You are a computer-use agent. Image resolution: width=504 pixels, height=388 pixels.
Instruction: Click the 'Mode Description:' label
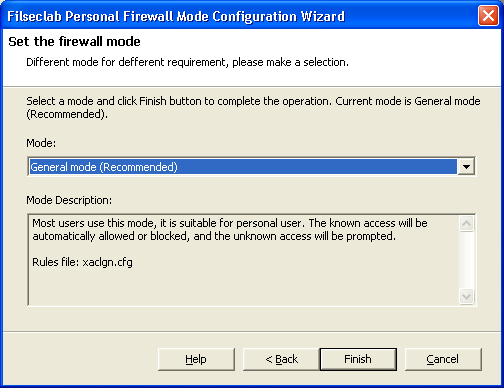[x=69, y=200]
